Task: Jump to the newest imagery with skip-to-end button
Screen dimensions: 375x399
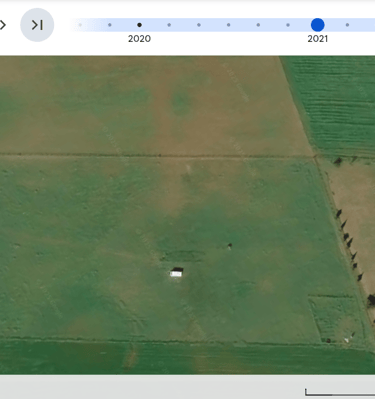Action: tap(37, 25)
